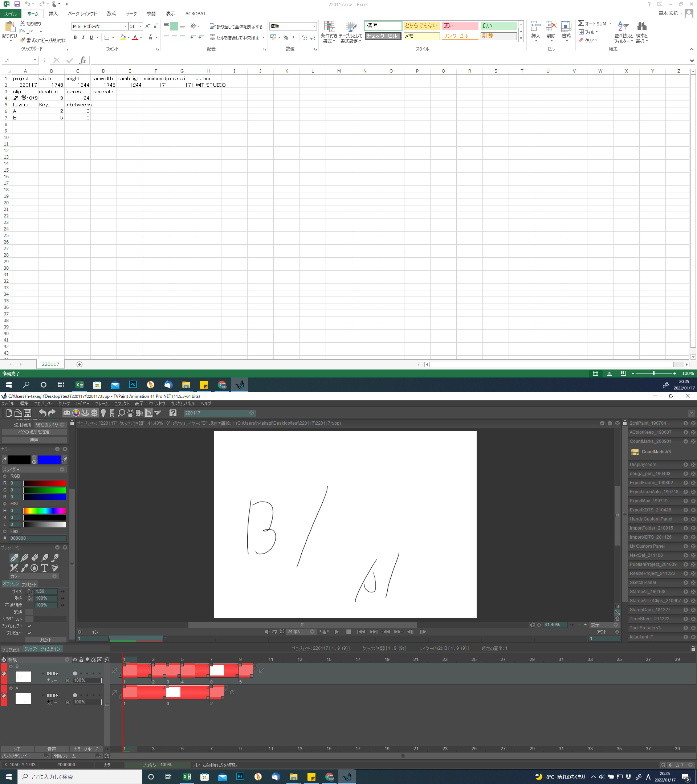Open the help question mark icon in TVPaint
Screen dimensions: 697x784
pyautogui.click(x=173, y=413)
